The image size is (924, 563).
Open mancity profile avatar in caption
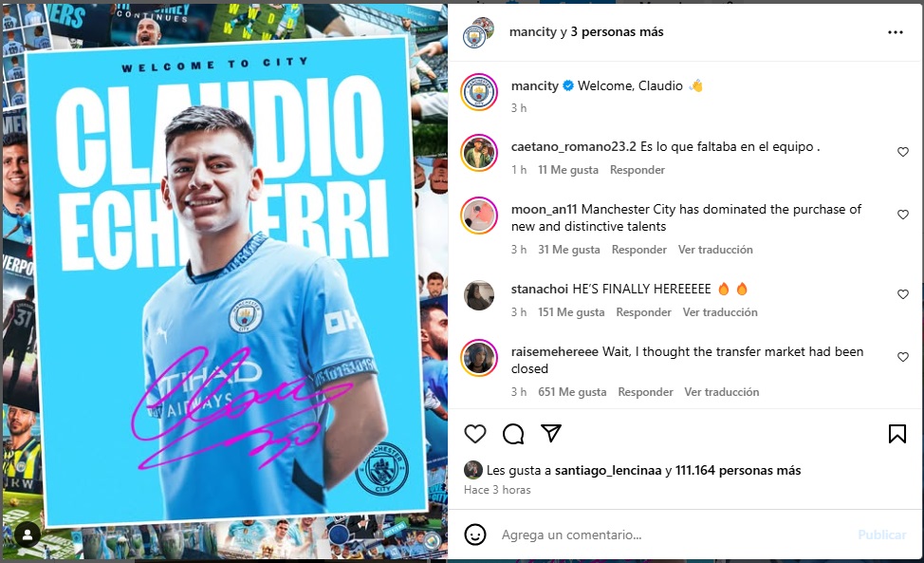pyautogui.click(x=479, y=92)
